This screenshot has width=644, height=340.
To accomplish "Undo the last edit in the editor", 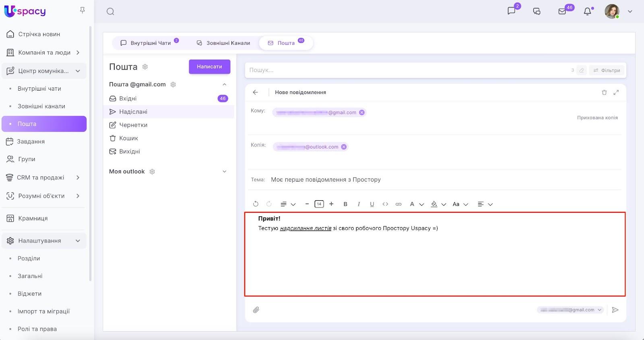I will [x=256, y=204].
